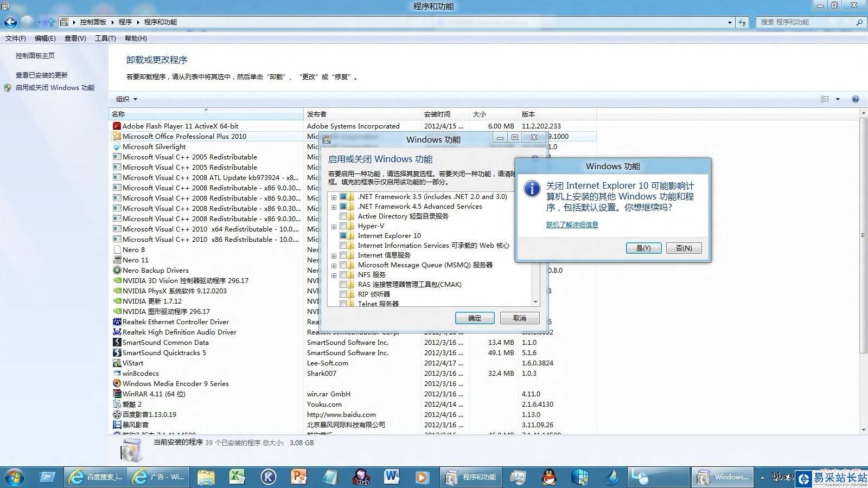
Task: Click the Realtek Ethernet Controller Driver icon
Action: coord(117,322)
